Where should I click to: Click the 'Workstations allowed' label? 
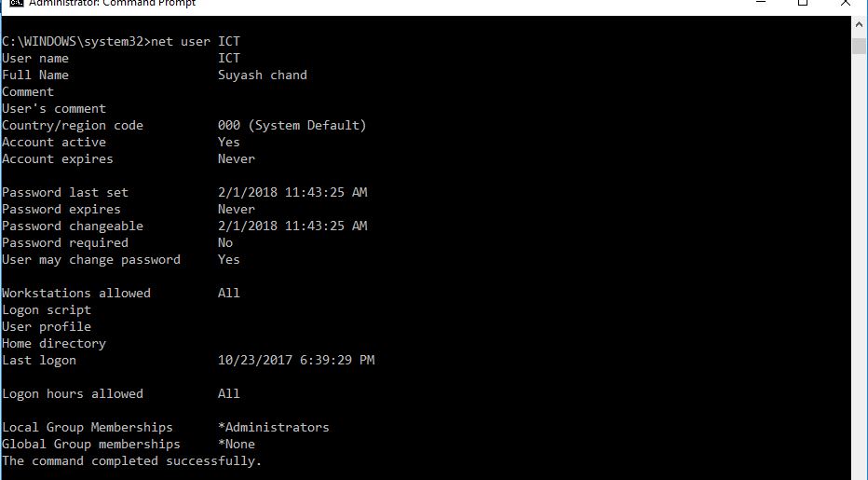pos(76,294)
